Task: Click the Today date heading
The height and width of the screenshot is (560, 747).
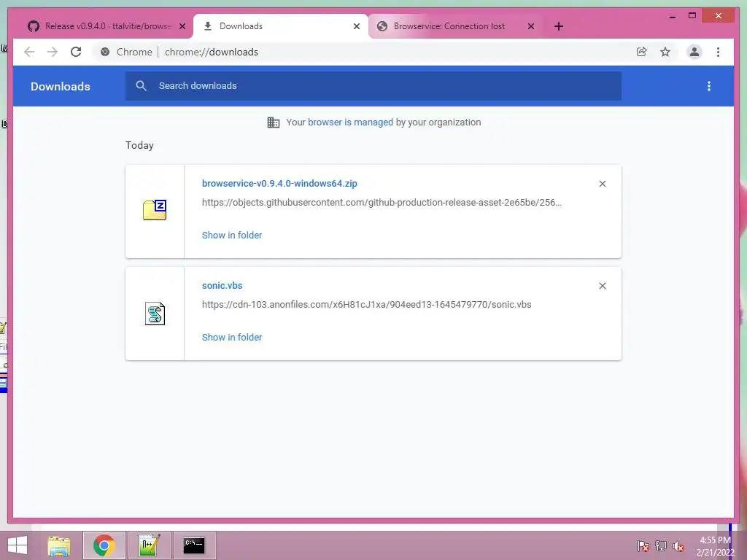Action: [x=139, y=145]
